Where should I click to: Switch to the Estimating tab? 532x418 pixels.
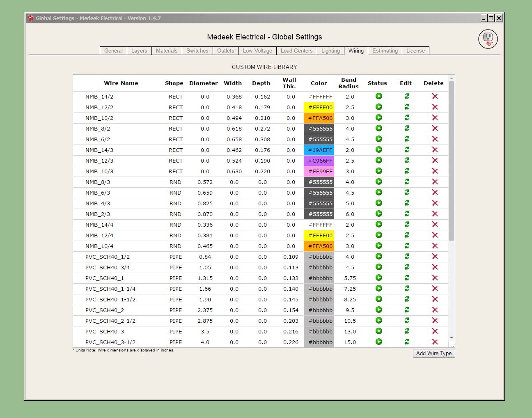click(385, 51)
